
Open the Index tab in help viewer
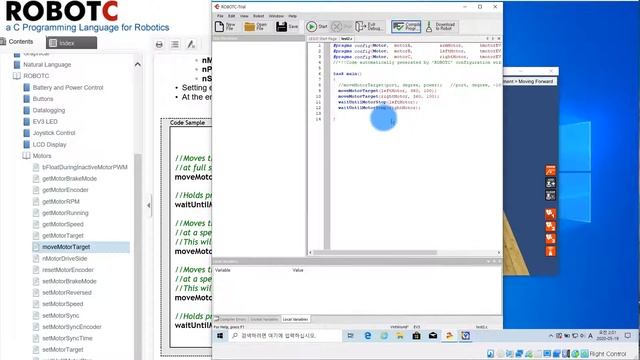point(71,43)
